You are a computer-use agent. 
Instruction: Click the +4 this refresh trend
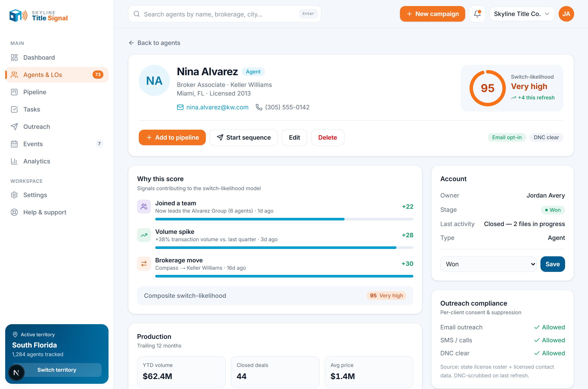point(532,97)
